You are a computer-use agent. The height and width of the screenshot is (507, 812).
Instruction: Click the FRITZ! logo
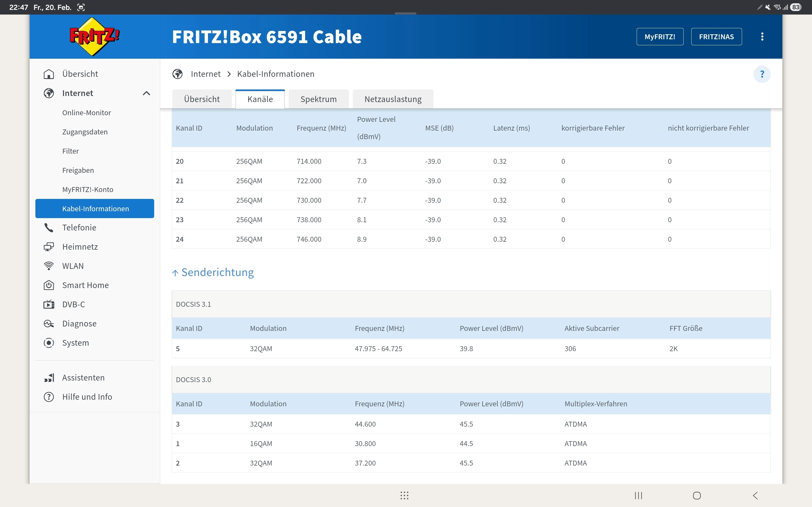95,36
